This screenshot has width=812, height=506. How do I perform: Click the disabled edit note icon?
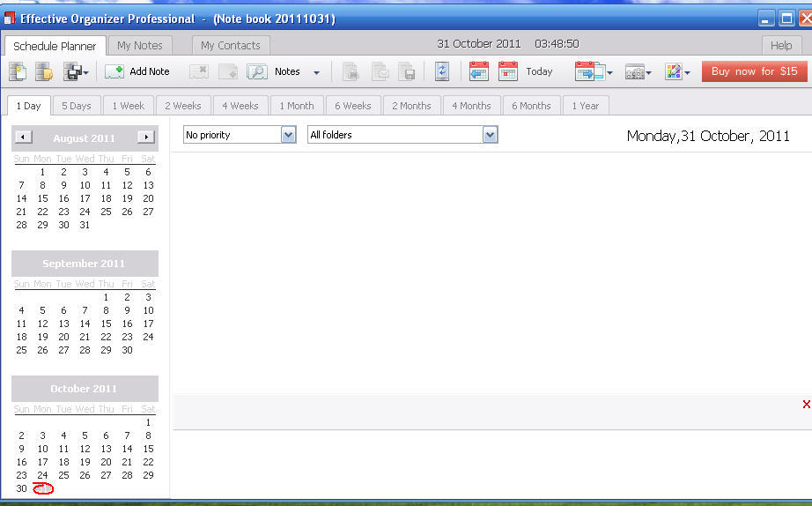(x=228, y=71)
